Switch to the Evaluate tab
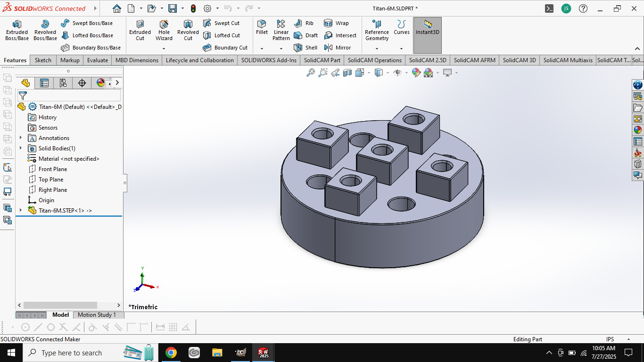This screenshot has width=644, height=362. coord(98,60)
